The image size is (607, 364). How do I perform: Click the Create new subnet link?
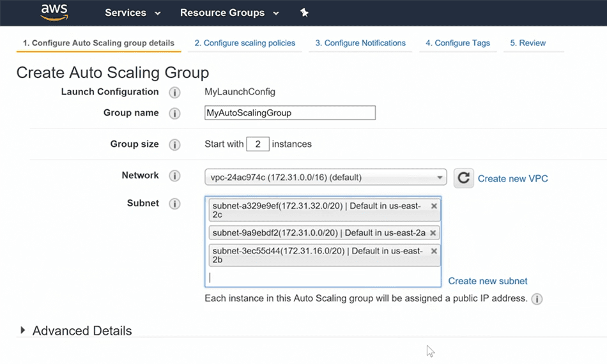coord(488,281)
